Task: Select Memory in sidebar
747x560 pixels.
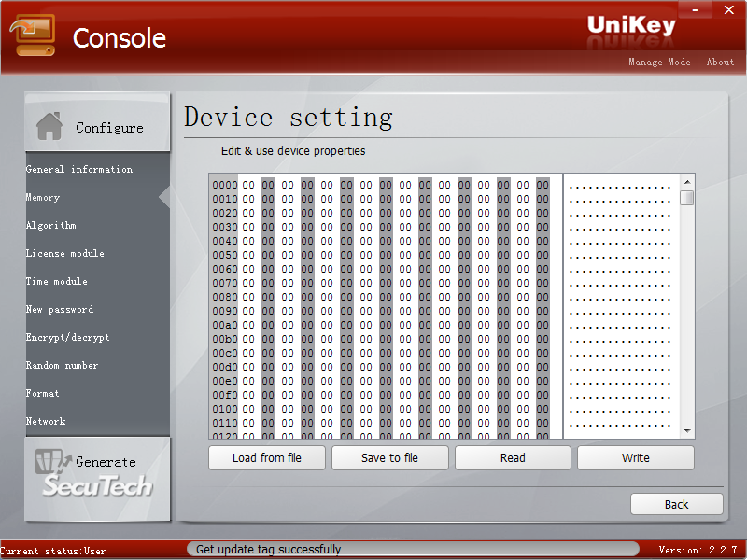Action: point(42,197)
